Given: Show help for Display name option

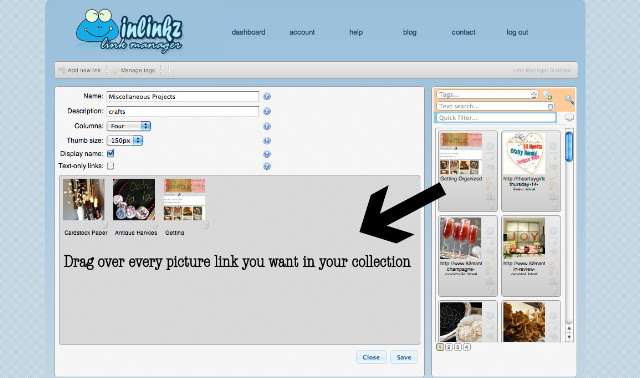Looking at the screenshot, I should pos(267,154).
